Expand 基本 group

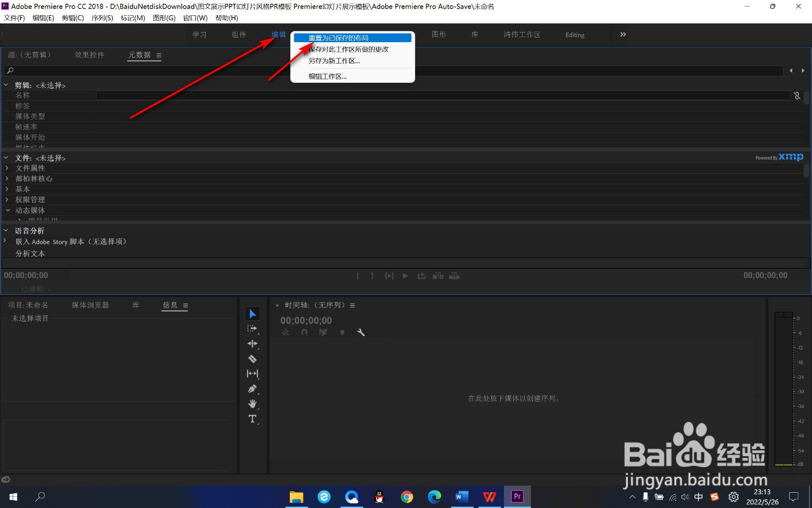tap(7, 189)
